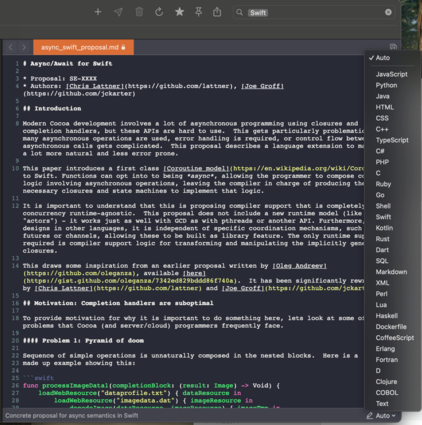Viewport: 422px width, 425px height.
Task: Click the save icon above language menu
Action: point(393,47)
